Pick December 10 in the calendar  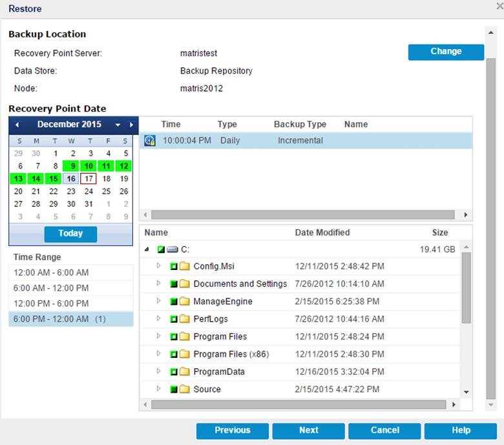pos(89,166)
